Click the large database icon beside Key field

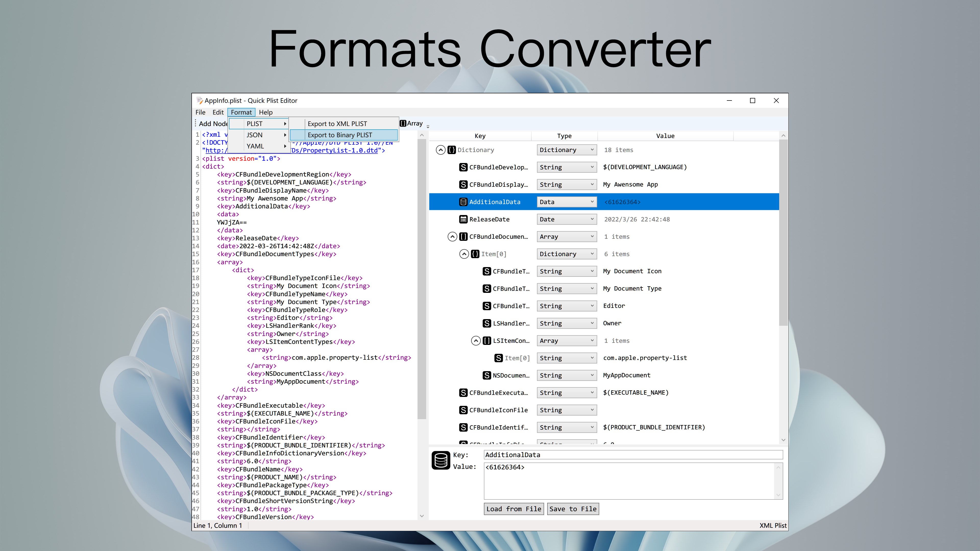(x=441, y=460)
